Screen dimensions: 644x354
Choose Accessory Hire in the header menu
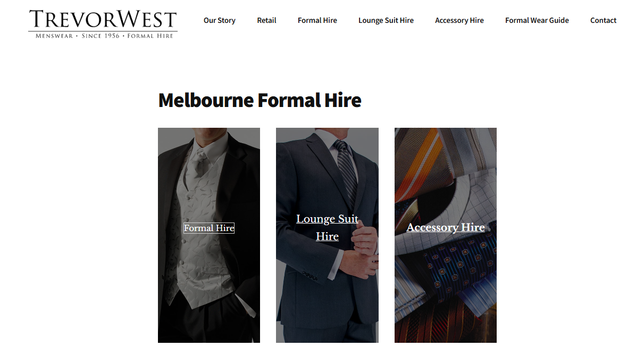(x=459, y=20)
